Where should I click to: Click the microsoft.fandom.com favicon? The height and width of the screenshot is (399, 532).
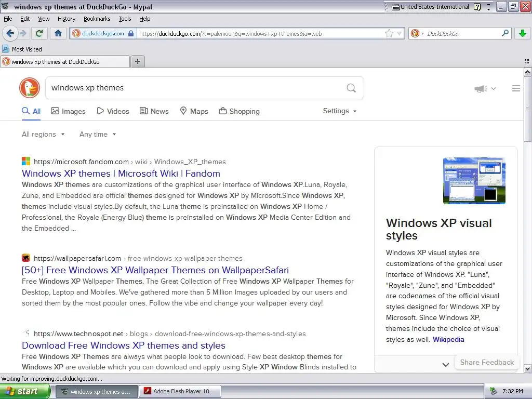(x=26, y=161)
